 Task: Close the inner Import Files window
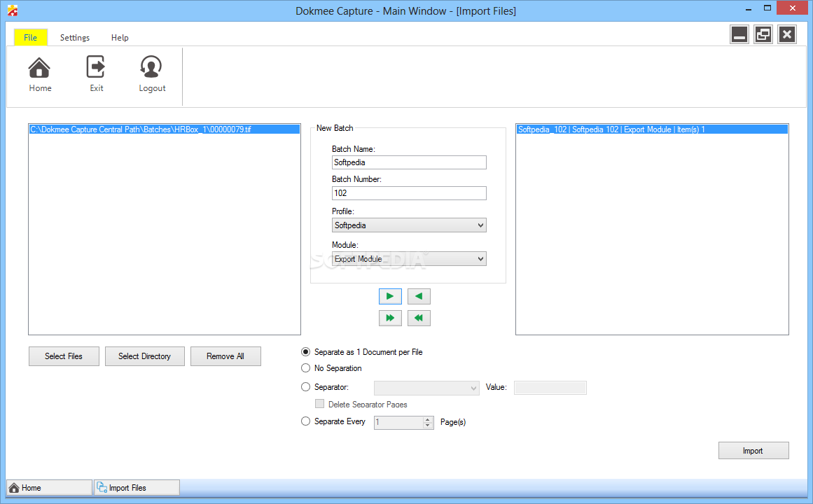click(787, 35)
